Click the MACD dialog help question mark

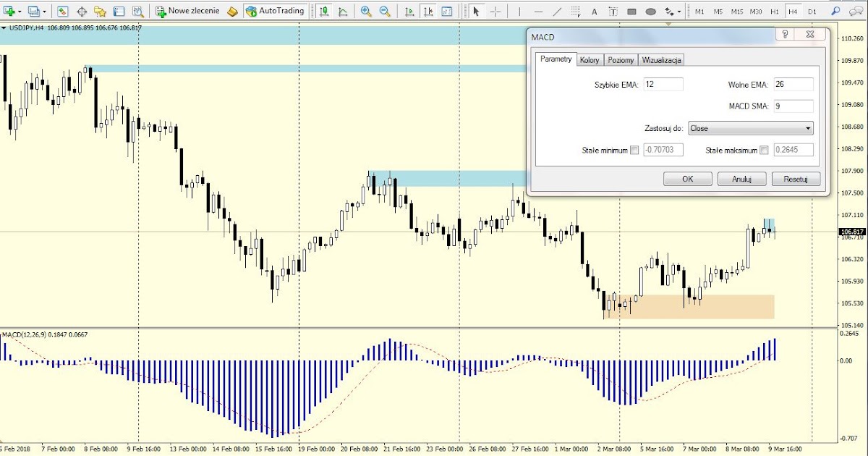[x=784, y=34]
